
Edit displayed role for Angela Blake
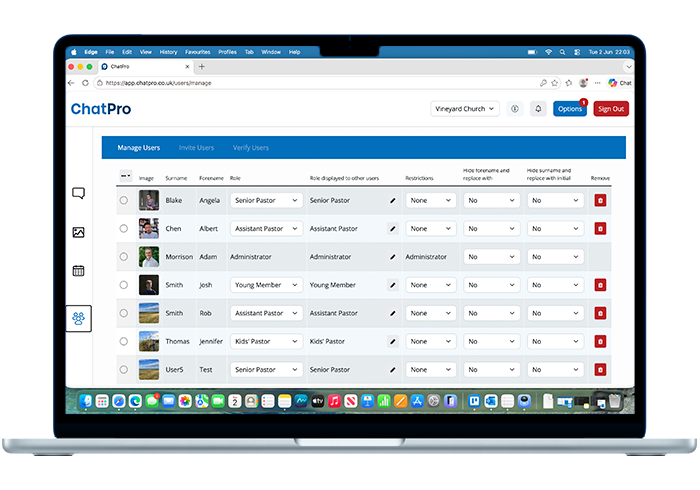click(393, 200)
